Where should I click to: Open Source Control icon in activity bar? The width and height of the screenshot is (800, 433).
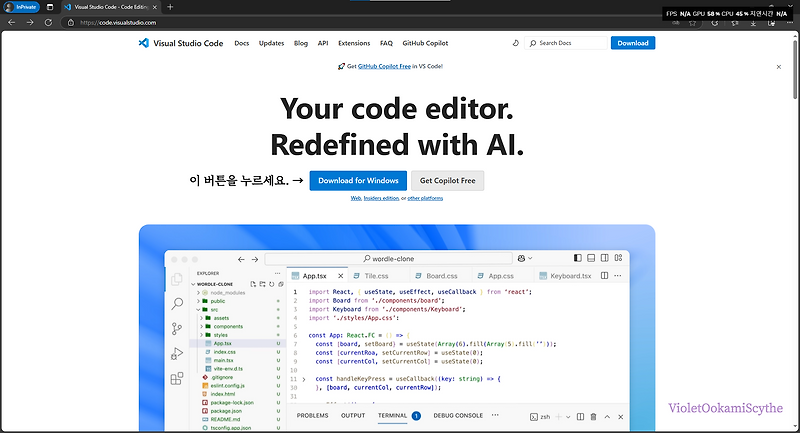coord(177,328)
